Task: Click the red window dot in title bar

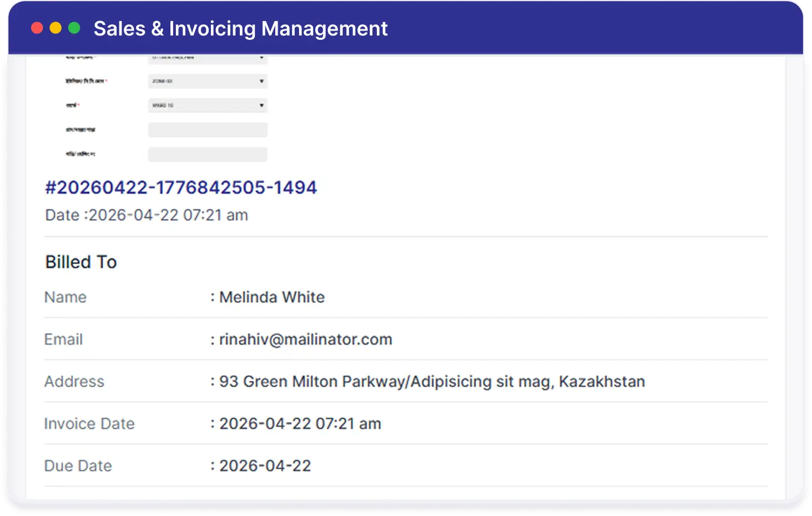Action: pyautogui.click(x=37, y=28)
